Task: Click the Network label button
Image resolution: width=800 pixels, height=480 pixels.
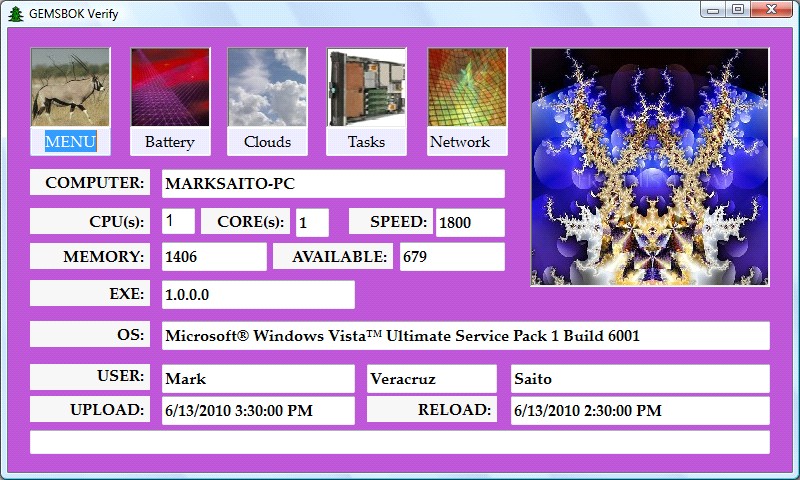Action: point(467,141)
